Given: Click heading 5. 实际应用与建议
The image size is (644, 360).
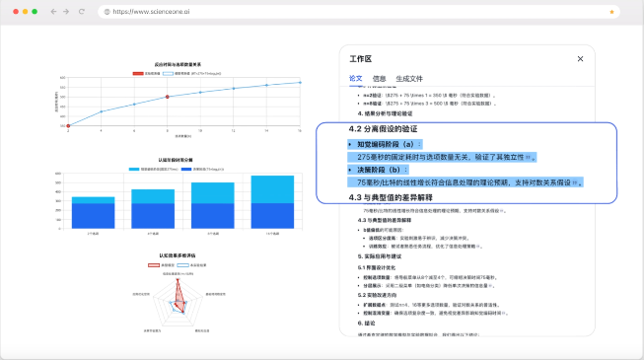Looking at the screenshot, I should click(x=379, y=256).
